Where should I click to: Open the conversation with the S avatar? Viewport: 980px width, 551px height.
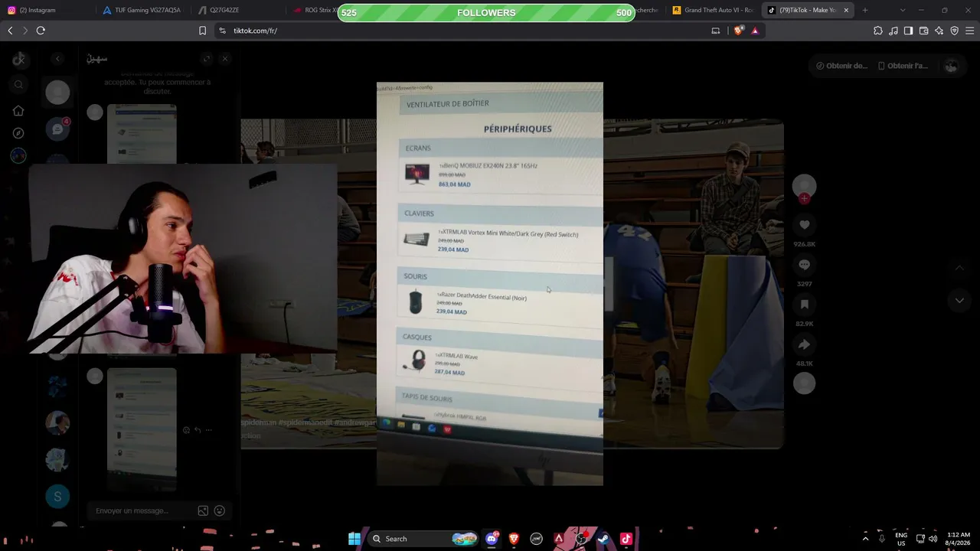point(57,497)
